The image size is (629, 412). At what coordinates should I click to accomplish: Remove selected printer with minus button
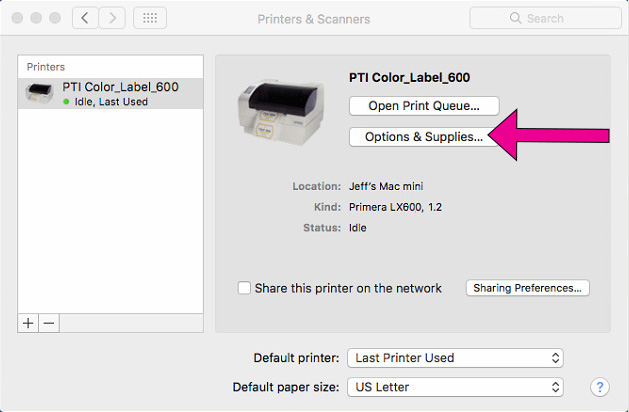(49, 323)
